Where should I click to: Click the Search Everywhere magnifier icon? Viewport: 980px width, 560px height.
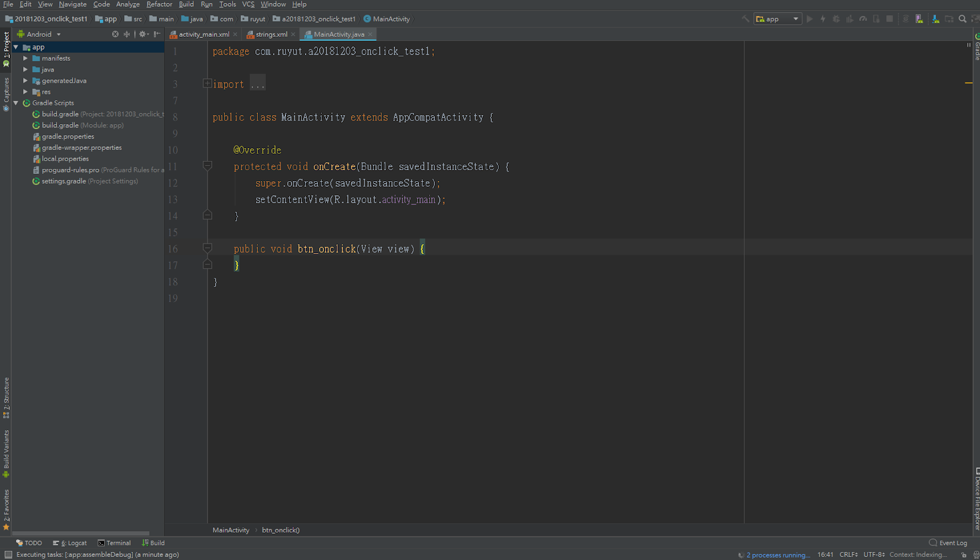pyautogui.click(x=963, y=19)
